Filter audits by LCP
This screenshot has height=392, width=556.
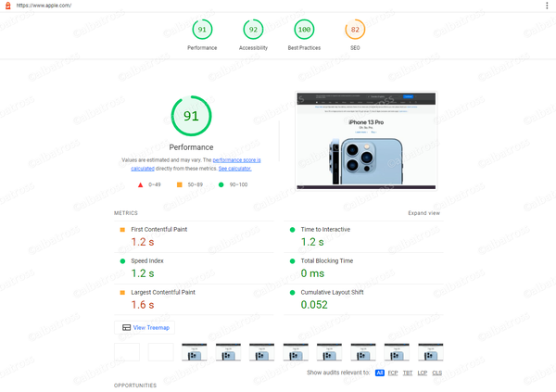tap(422, 373)
